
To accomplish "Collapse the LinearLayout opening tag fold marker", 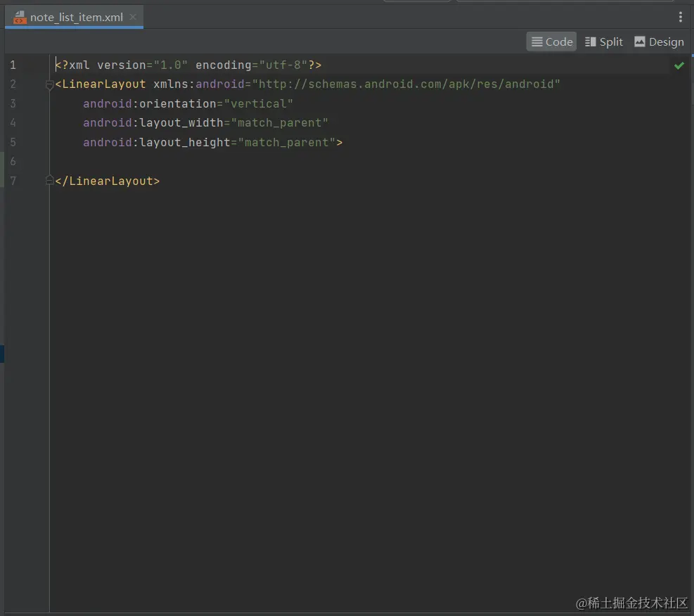I will pos(49,84).
